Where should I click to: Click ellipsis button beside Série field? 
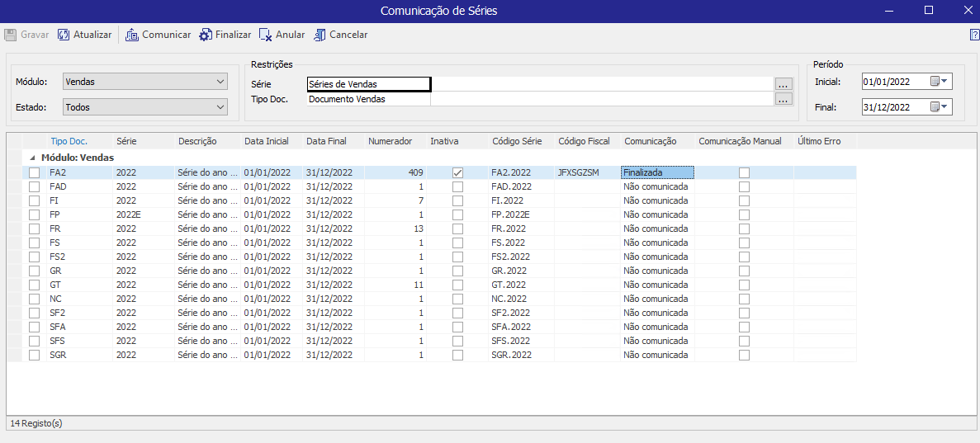click(783, 83)
